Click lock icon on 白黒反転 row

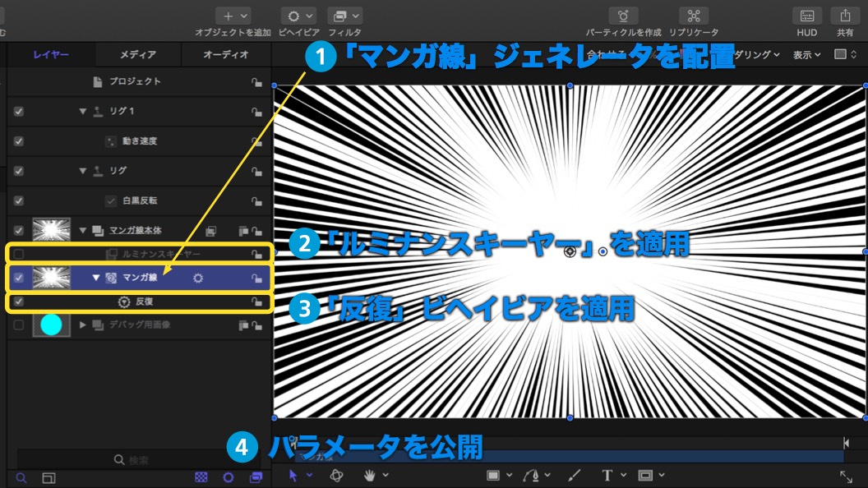pyautogui.click(x=256, y=201)
